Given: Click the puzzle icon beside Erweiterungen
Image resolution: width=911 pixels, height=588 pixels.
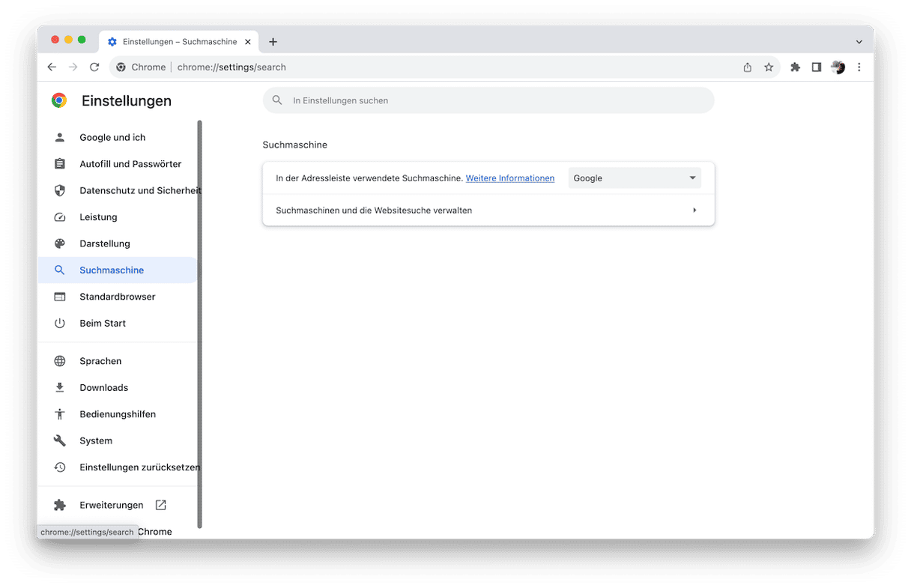Looking at the screenshot, I should [x=60, y=506].
